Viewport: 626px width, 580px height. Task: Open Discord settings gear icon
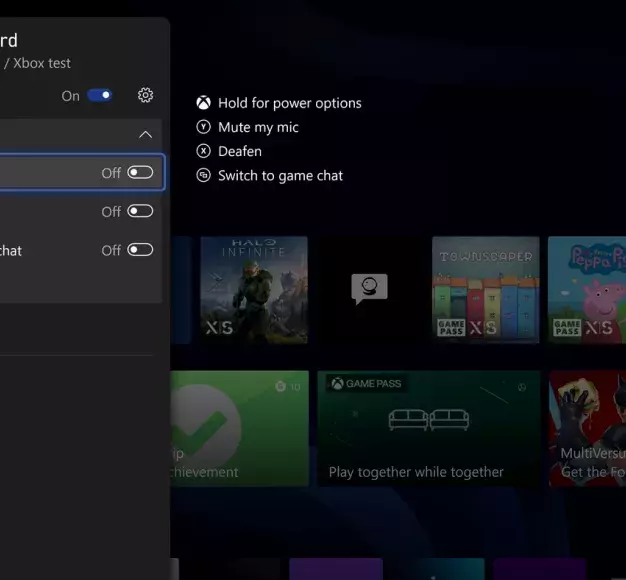click(x=145, y=95)
